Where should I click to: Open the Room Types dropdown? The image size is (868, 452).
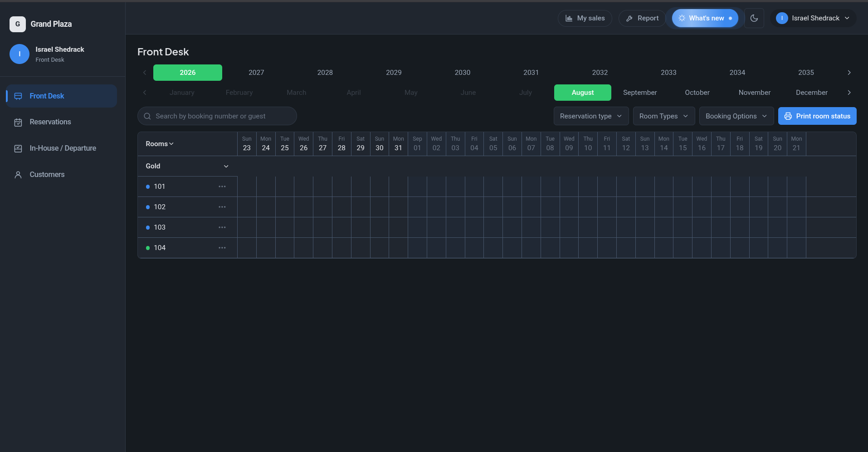click(663, 116)
